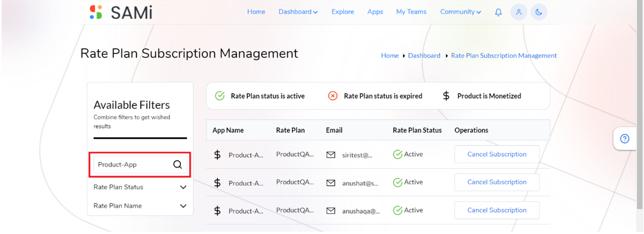Image resolution: width=644 pixels, height=234 pixels.
Task: Open the Dashboard dropdown menu
Action: pyautogui.click(x=298, y=12)
